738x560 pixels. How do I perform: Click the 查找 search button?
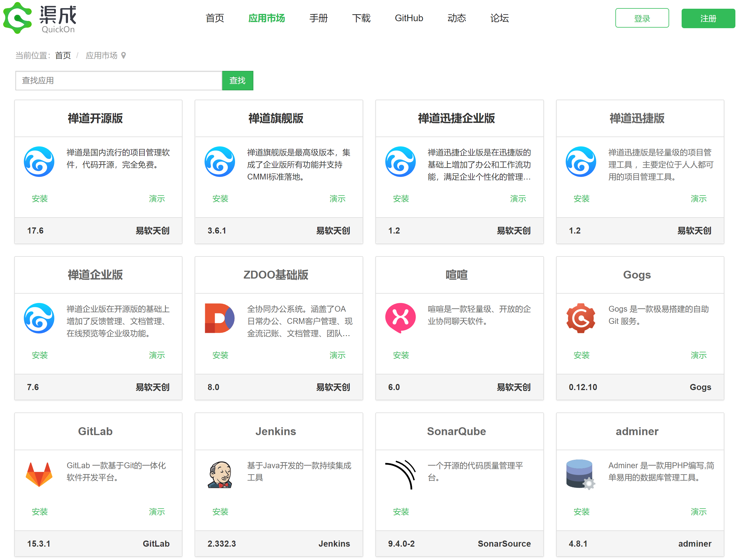point(238,80)
